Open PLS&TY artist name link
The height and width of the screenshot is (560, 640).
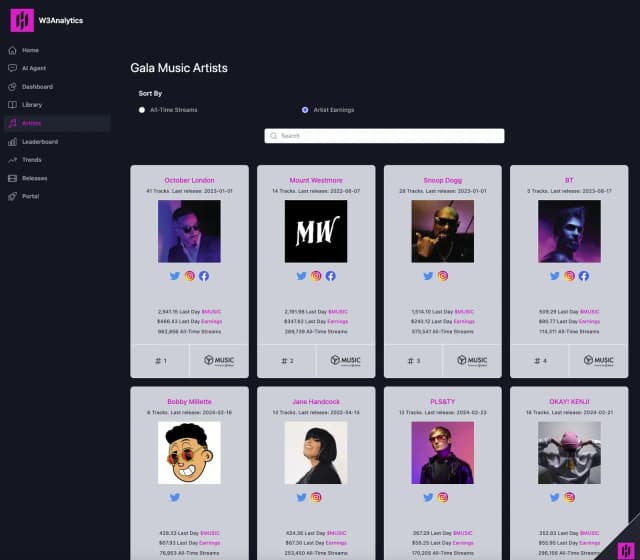[x=443, y=402]
